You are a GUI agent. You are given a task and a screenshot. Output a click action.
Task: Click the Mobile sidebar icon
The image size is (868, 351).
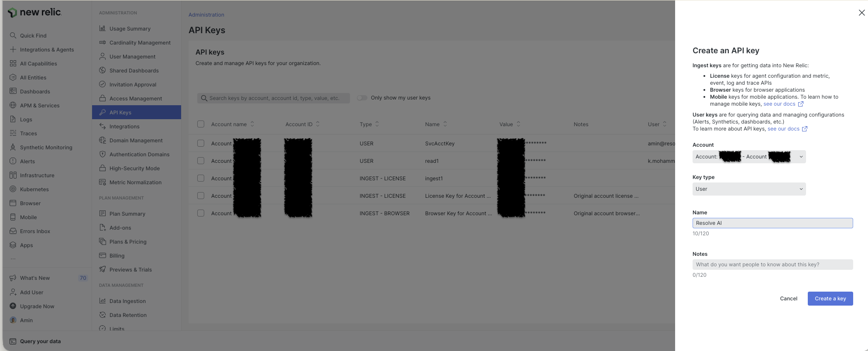point(13,217)
